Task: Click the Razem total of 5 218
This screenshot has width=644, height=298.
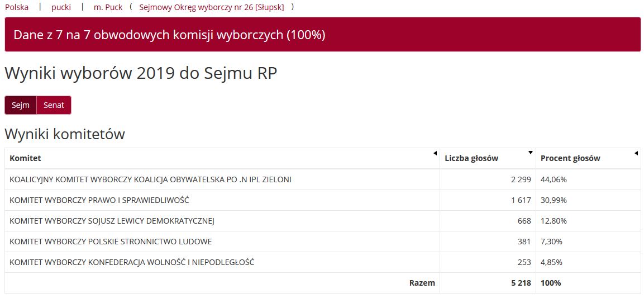Action: click(521, 283)
